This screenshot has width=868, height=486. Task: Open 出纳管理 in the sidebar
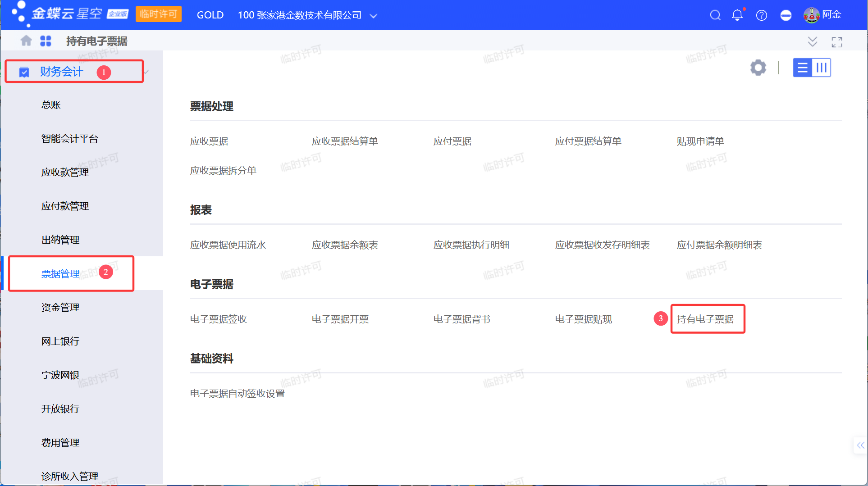(60, 240)
